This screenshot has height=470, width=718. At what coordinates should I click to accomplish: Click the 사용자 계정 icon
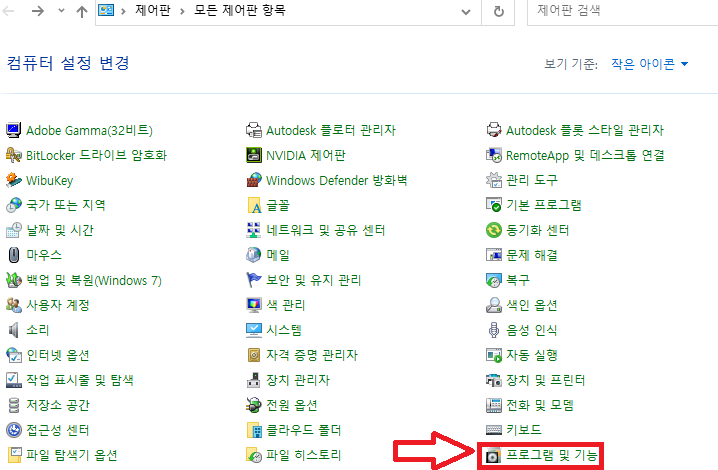[13, 305]
